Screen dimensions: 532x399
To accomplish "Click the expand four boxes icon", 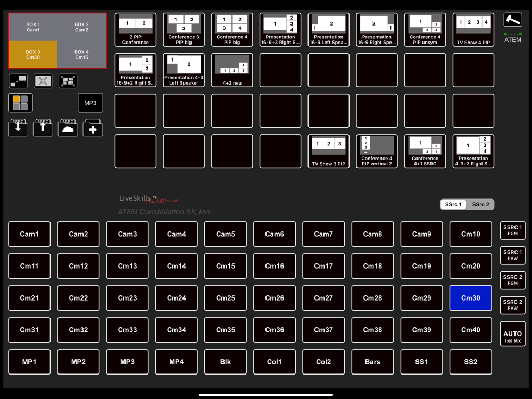I will pyautogui.click(x=68, y=81).
